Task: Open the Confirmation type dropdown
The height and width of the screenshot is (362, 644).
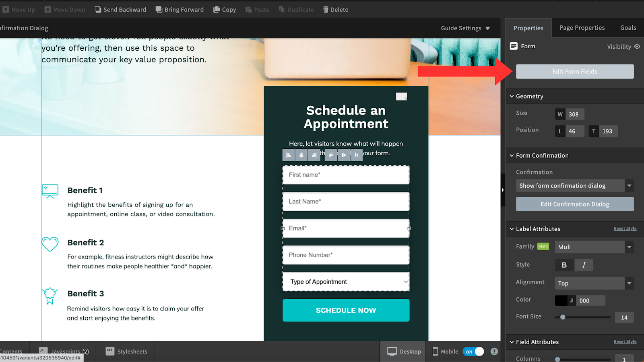Action: point(574,186)
